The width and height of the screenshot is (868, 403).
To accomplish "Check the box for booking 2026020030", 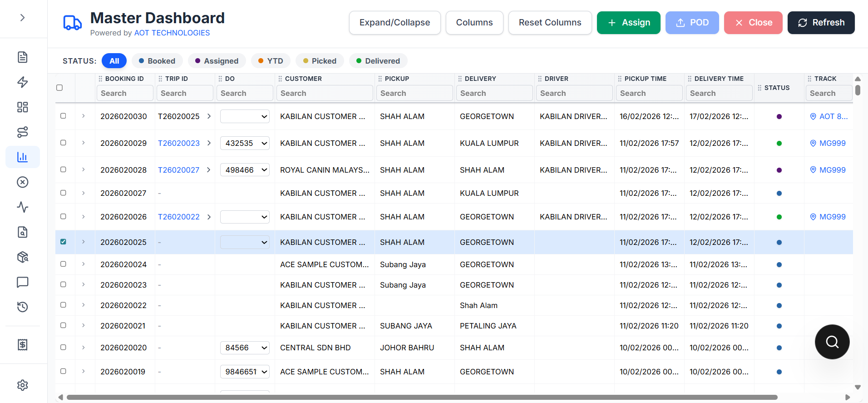I will click(63, 116).
